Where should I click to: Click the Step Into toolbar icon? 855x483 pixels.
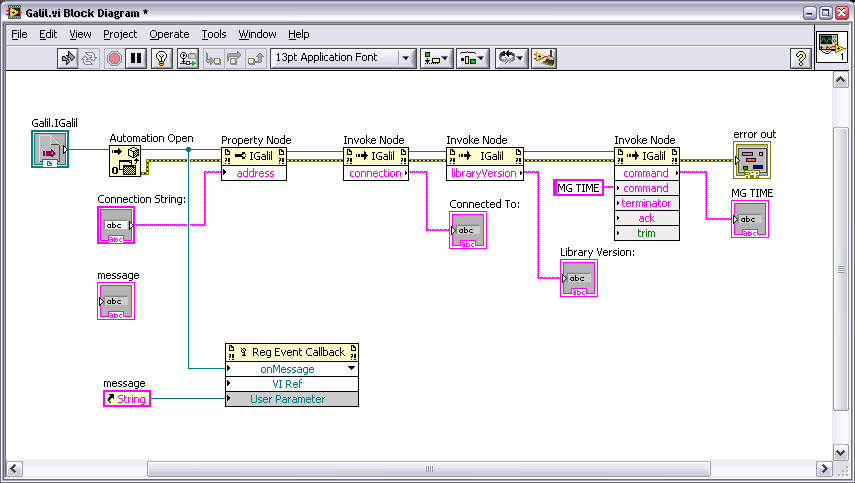213,58
